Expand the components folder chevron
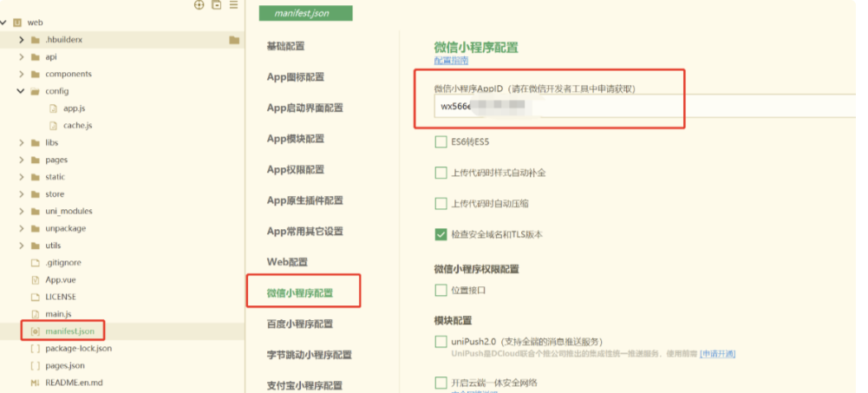868x393 pixels. (x=21, y=74)
